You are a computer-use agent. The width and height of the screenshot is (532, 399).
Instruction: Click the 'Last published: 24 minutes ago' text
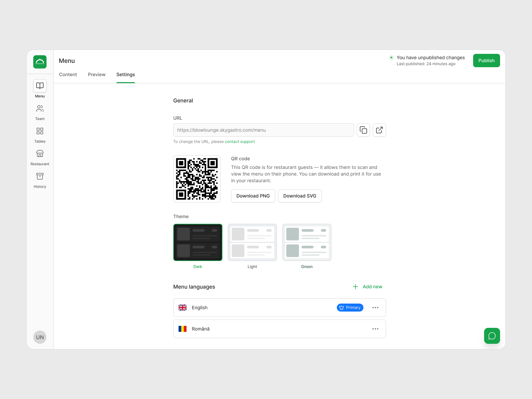click(x=426, y=64)
